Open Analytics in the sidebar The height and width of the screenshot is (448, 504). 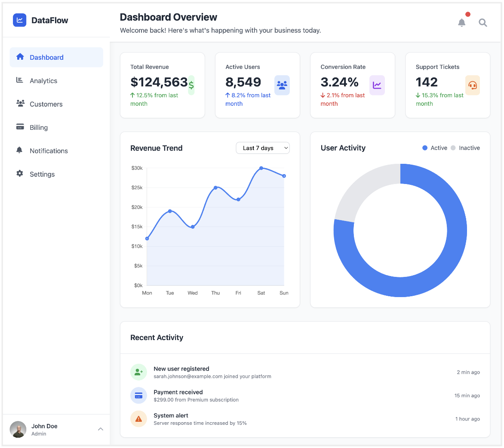43,81
